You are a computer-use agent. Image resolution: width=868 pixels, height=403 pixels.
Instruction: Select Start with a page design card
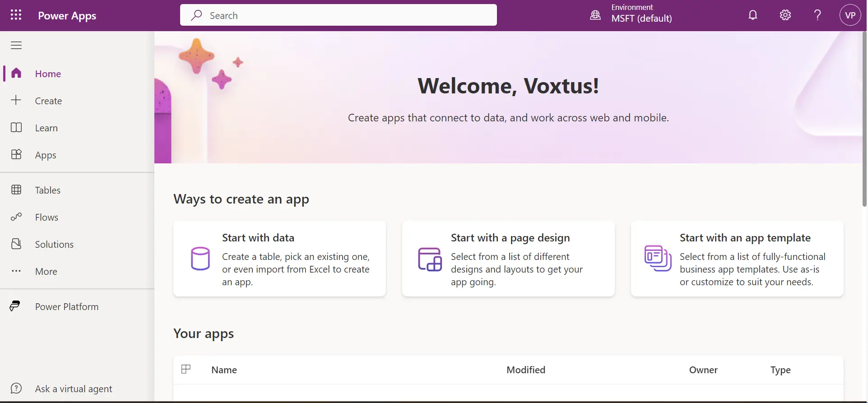[508, 259]
